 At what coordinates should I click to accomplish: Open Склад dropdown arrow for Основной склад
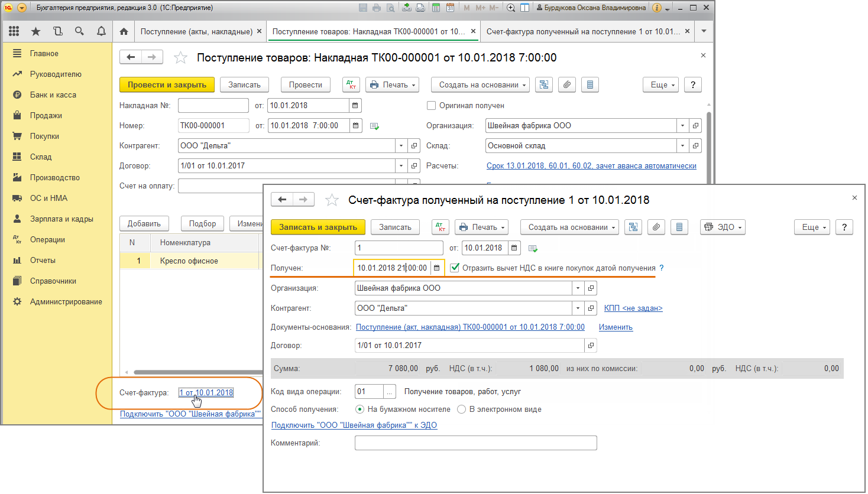pyautogui.click(x=683, y=145)
